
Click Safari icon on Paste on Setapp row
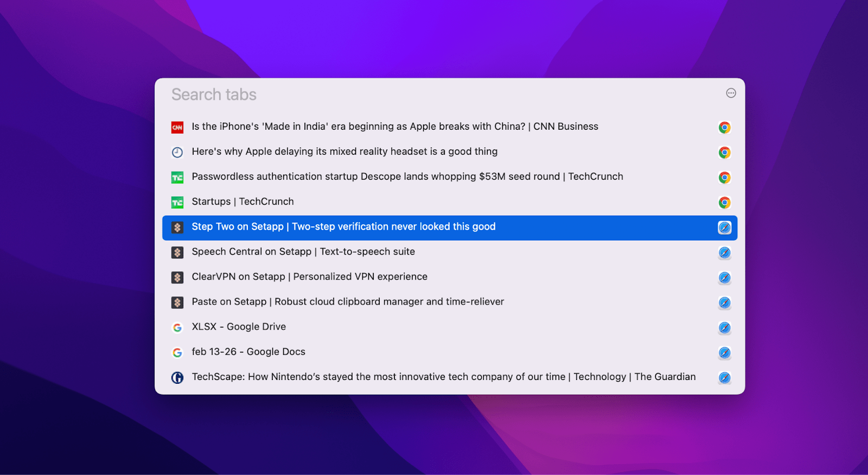pos(724,302)
